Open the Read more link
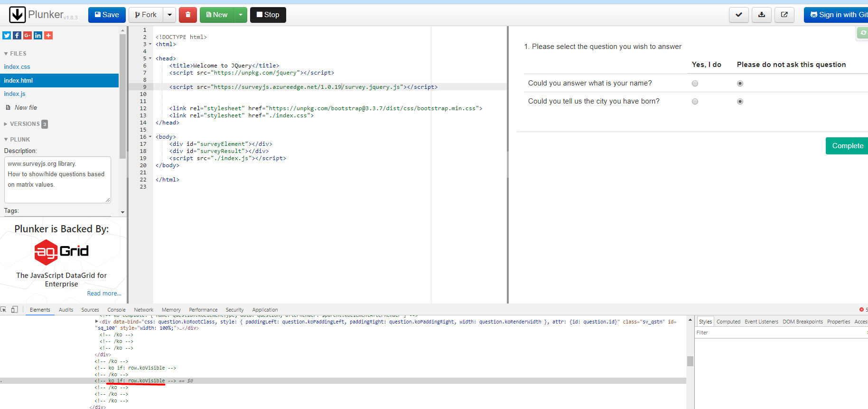 104,294
